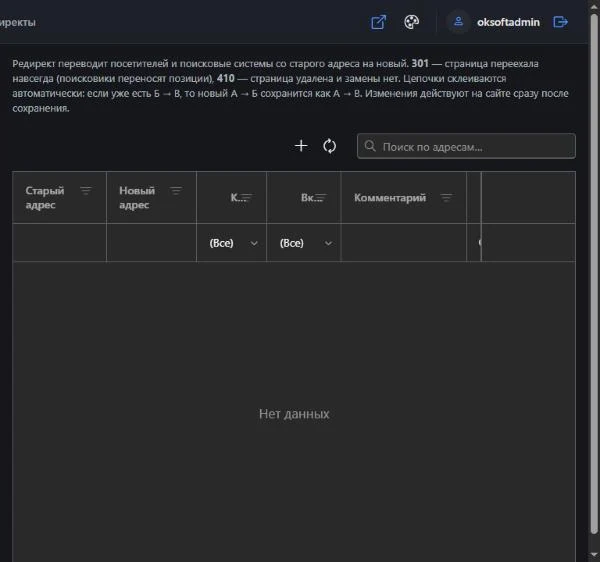Click the vertical page scrollbar
The image size is (600, 562).
(594, 274)
